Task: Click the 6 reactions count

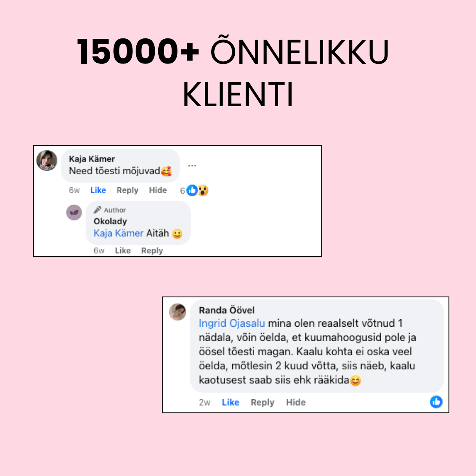Action: [x=182, y=191]
